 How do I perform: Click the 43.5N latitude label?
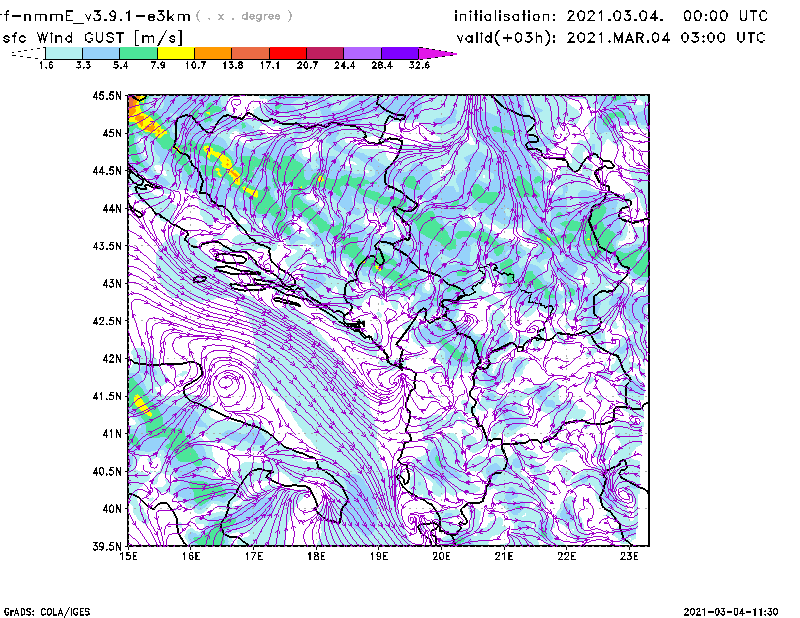pyautogui.click(x=107, y=246)
